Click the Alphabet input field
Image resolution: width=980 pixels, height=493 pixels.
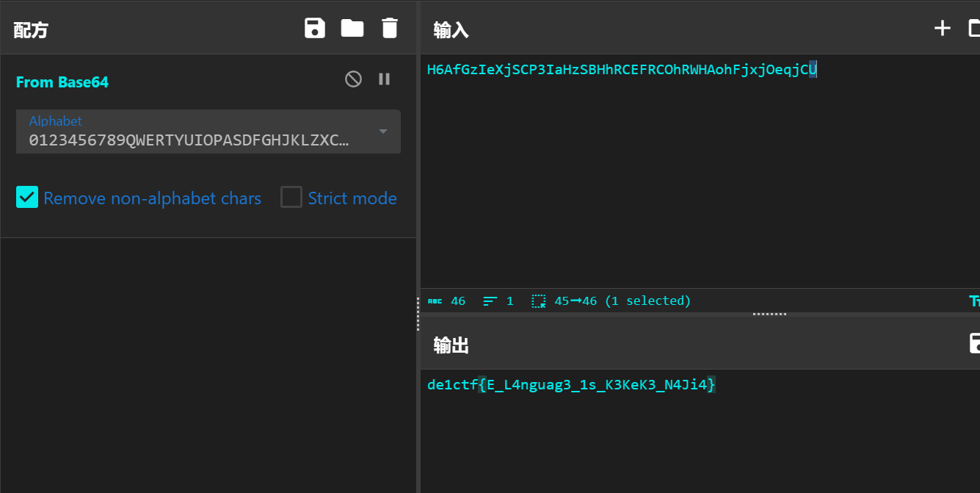(x=208, y=132)
